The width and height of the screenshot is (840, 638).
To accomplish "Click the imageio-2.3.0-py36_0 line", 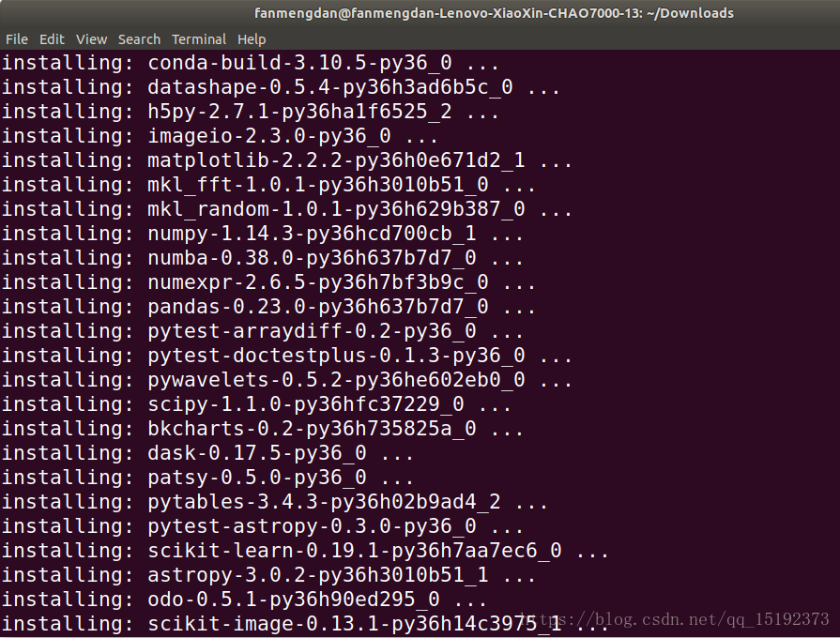I will point(220,136).
